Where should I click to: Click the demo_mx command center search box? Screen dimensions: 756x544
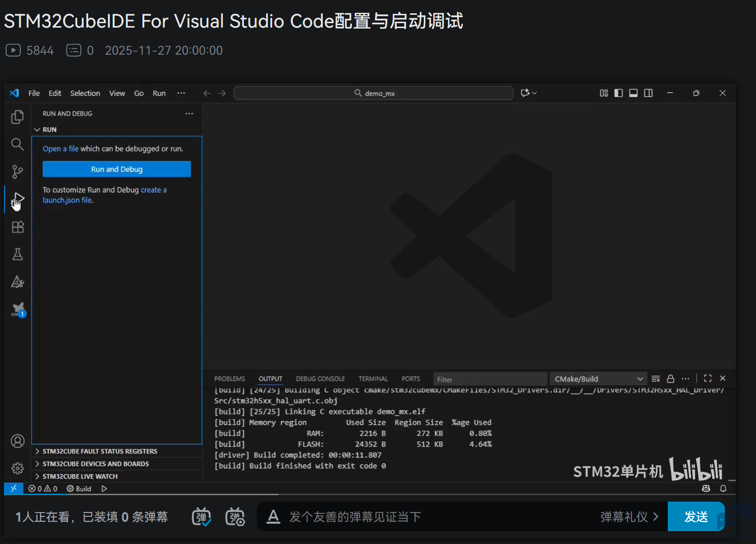pyautogui.click(x=374, y=93)
